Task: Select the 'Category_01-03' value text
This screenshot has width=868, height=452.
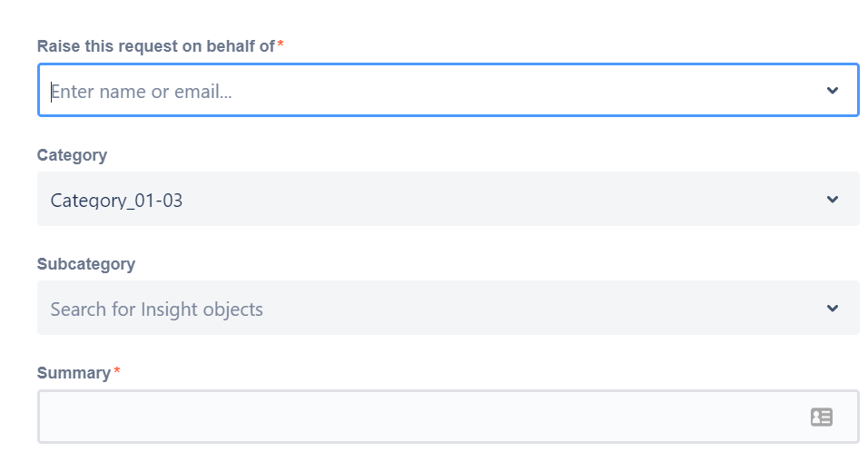Action: click(116, 201)
